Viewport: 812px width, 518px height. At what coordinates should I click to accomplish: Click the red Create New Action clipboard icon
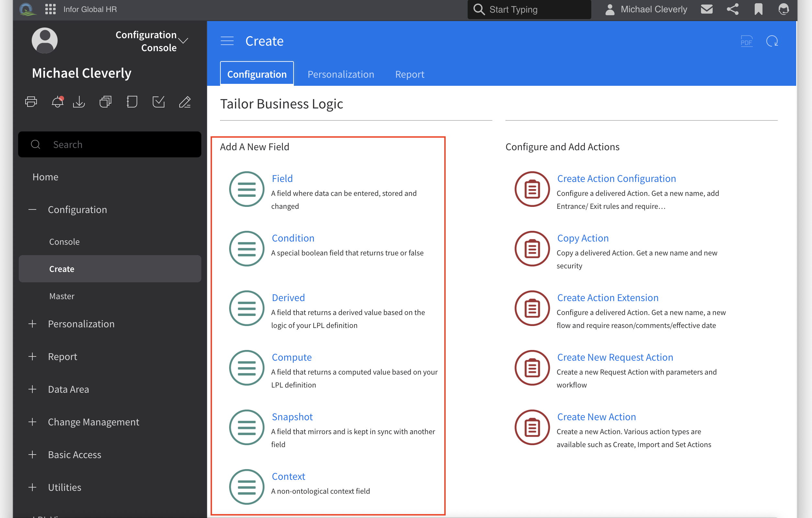click(x=532, y=427)
